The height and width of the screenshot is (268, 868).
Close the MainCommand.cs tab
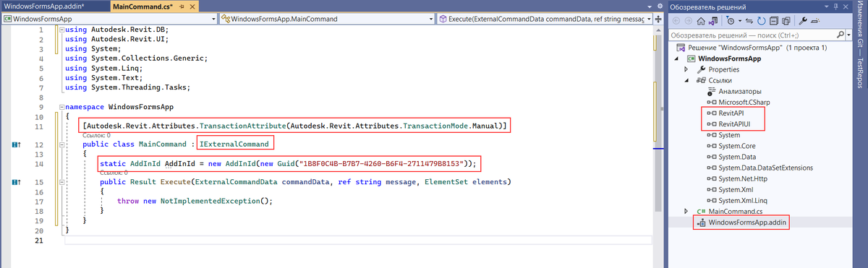(192, 7)
